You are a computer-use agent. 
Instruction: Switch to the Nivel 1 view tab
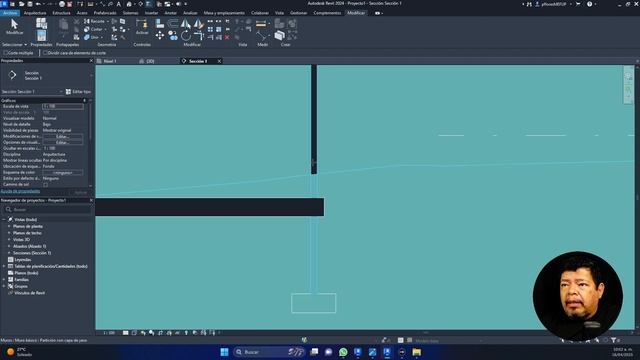[x=110, y=61]
